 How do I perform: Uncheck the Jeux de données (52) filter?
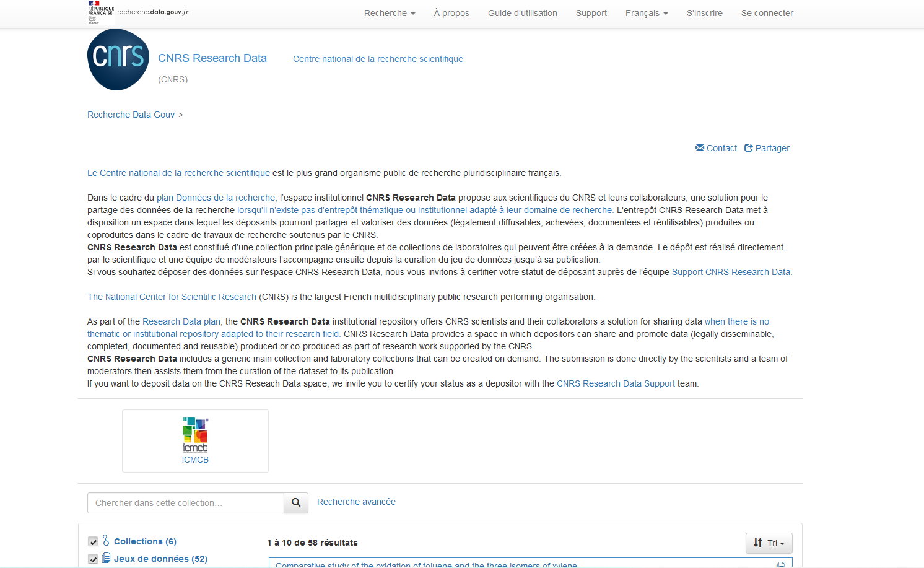pos(93,558)
